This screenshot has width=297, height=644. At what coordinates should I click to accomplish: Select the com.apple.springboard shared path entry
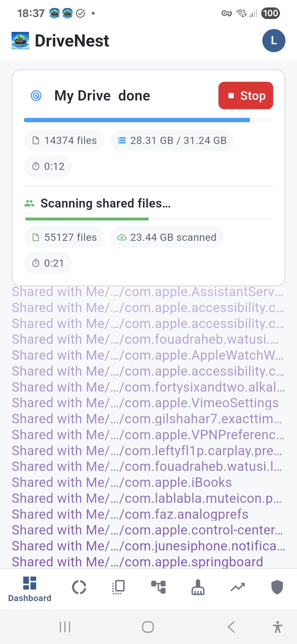click(137, 562)
